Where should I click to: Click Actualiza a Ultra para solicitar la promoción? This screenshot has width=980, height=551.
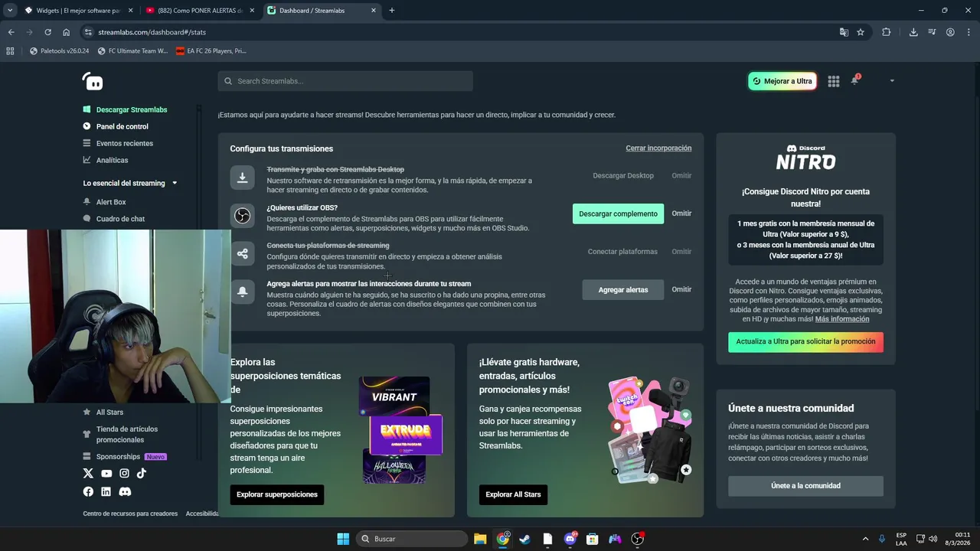click(805, 342)
